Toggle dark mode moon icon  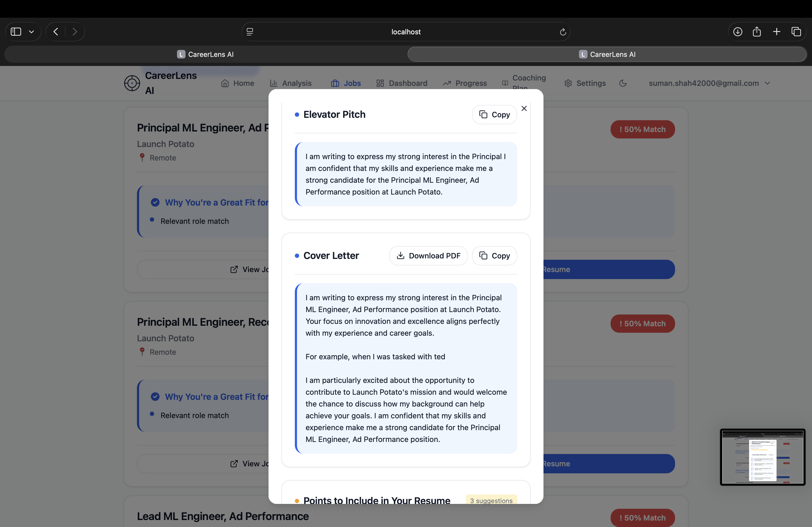click(x=623, y=83)
